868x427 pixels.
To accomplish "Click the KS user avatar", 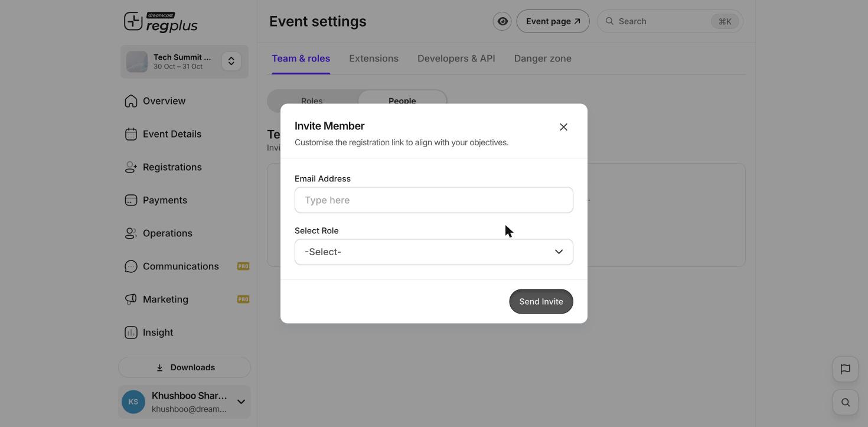I will 133,402.
